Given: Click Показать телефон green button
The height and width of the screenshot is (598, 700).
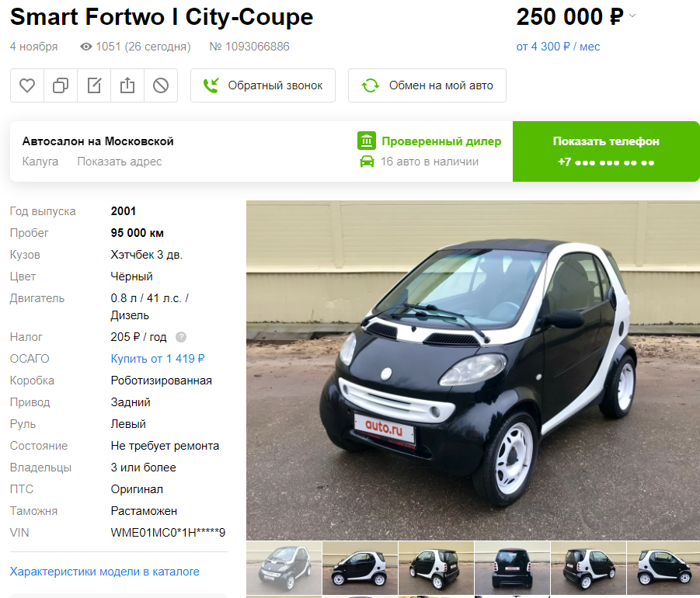Looking at the screenshot, I should 606,151.
